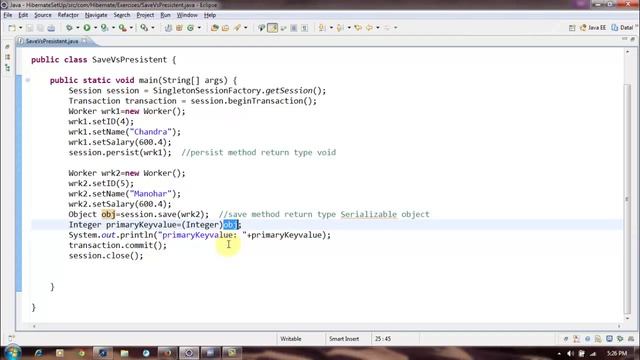Toggle Block Selection Mode icon
Screen dimensions: 640x360
pyautogui.click(x=293, y=28)
